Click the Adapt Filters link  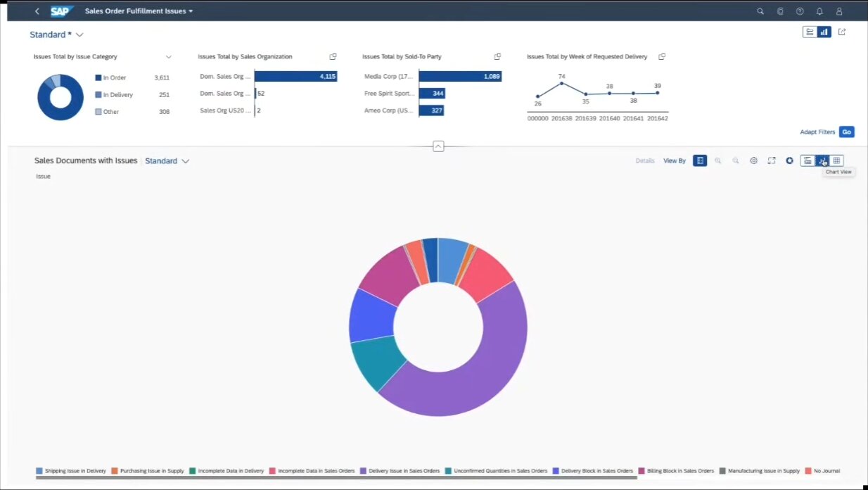tap(817, 132)
